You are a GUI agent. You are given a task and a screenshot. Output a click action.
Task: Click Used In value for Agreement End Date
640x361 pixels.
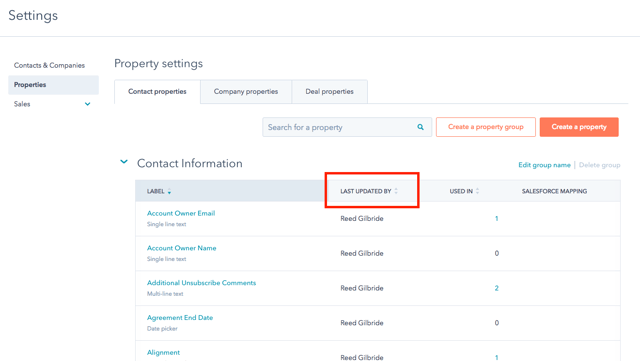click(x=496, y=323)
